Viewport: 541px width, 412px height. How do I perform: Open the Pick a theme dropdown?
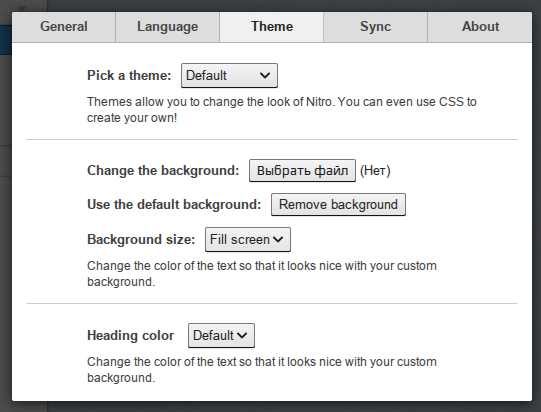click(229, 75)
